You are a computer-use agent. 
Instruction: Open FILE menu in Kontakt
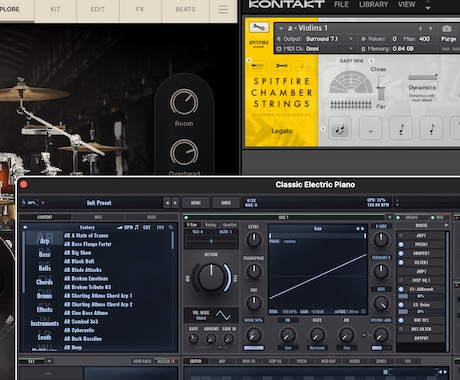[342, 5]
